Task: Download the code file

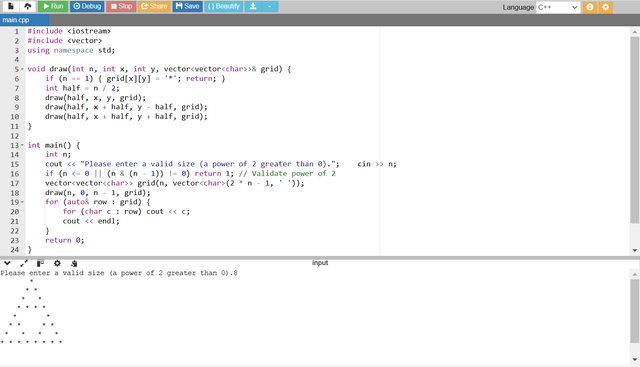Action: pyautogui.click(x=253, y=6)
